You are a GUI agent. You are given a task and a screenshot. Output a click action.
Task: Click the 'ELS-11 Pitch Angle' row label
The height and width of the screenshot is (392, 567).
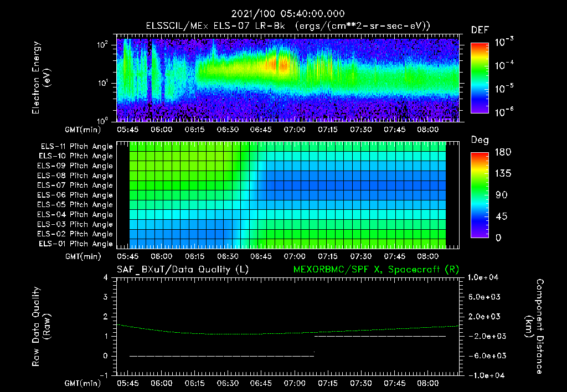[76, 147]
